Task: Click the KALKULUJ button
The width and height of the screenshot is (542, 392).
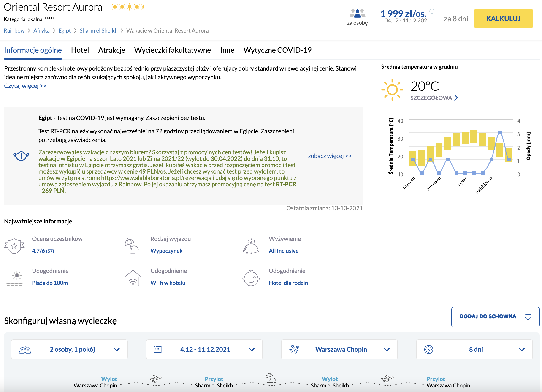Action: (x=503, y=19)
